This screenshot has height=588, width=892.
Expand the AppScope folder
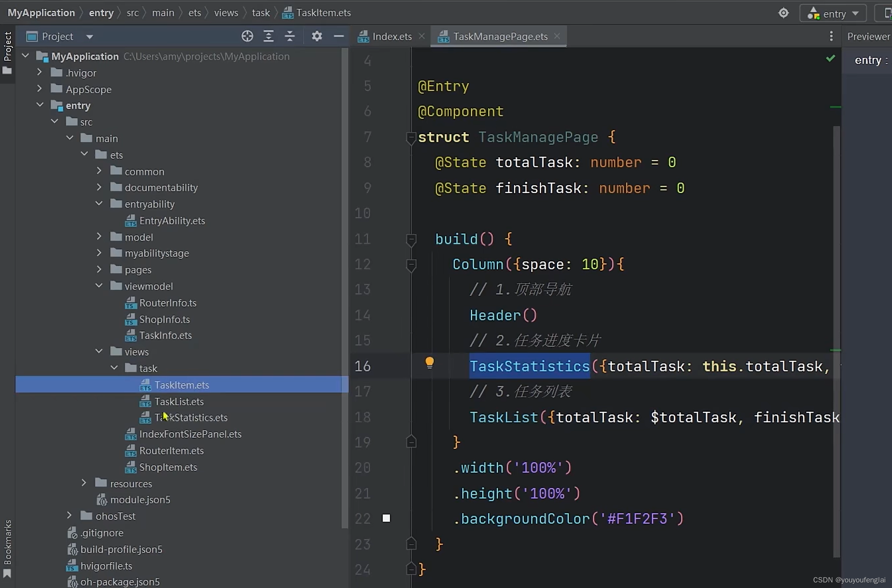click(x=39, y=88)
